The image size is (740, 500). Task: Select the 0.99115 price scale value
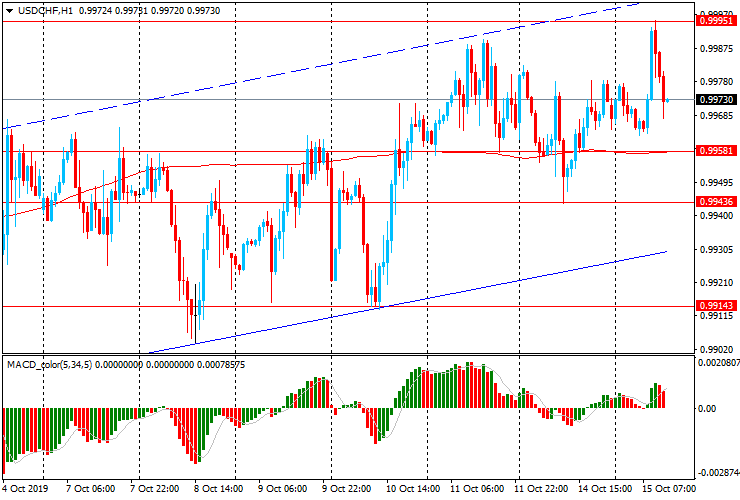pyautogui.click(x=717, y=315)
